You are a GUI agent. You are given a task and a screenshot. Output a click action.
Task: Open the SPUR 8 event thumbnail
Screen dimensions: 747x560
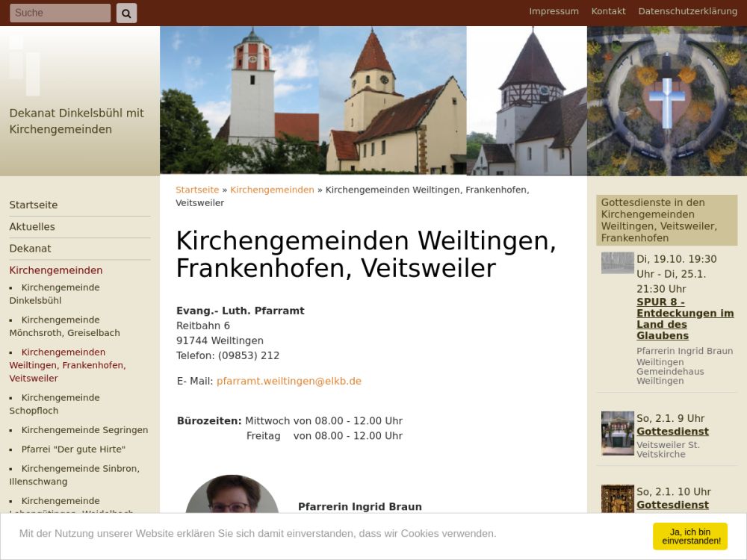coord(617,263)
